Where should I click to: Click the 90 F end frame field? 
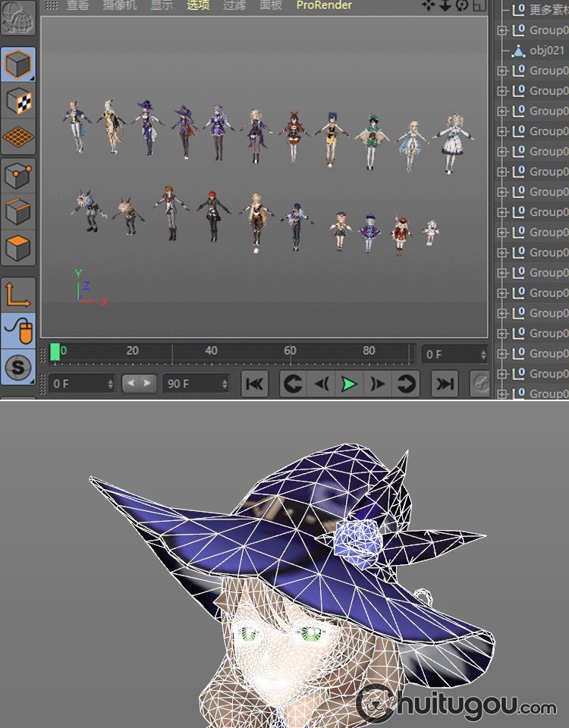194,384
